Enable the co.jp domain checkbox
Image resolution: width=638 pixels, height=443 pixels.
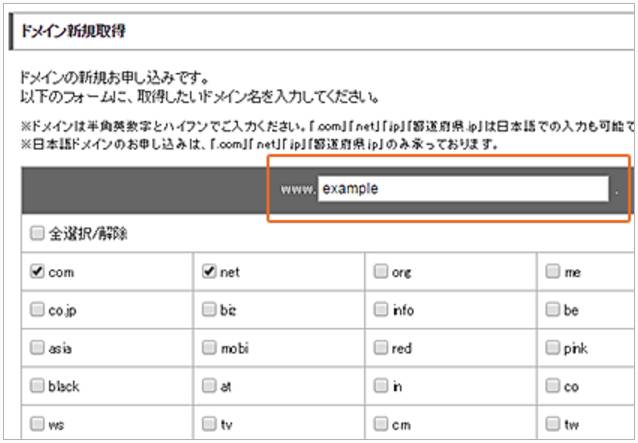37,309
